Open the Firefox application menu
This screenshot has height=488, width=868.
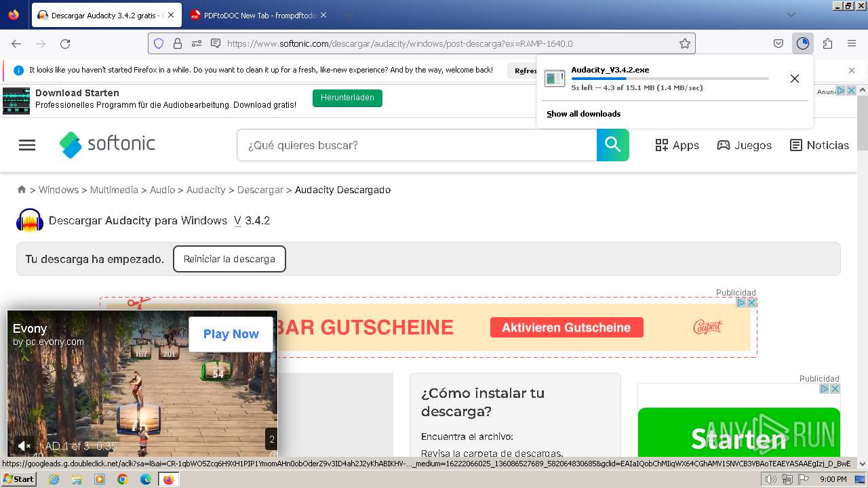[x=852, y=43]
